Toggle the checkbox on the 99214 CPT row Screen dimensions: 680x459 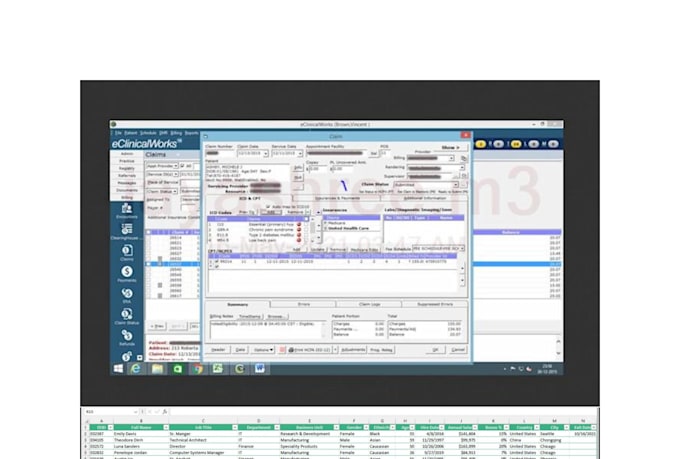[216, 262]
